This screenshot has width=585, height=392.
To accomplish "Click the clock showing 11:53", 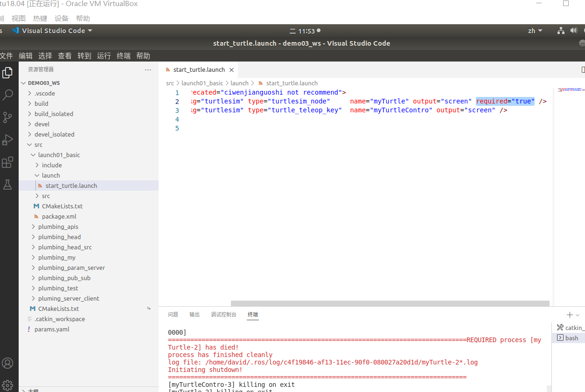I will (x=306, y=31).
